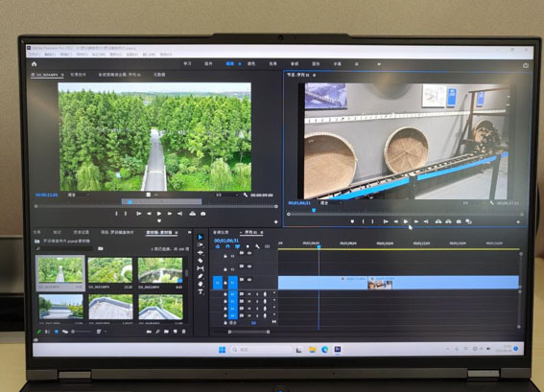The height and width of the screenshot is (392, 544).
Task: Toggle V3 track output eye
Action: (x=249, y=253)
